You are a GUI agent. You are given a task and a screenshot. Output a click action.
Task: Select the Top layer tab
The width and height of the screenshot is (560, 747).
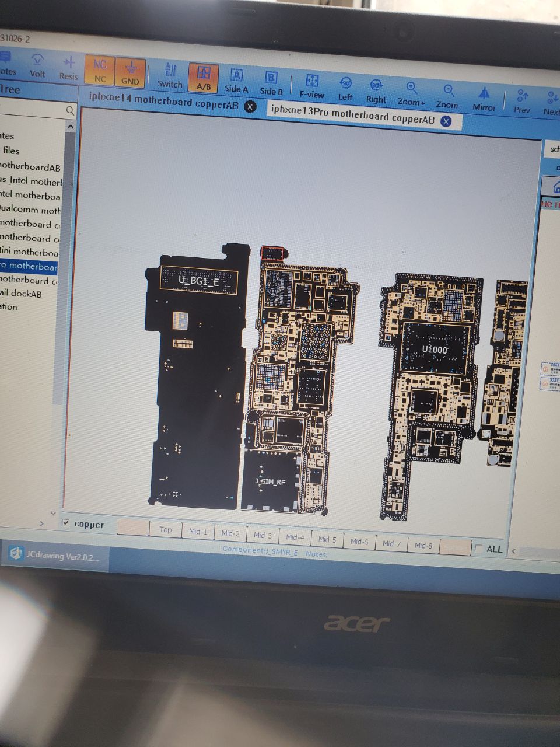coord(166,530)
